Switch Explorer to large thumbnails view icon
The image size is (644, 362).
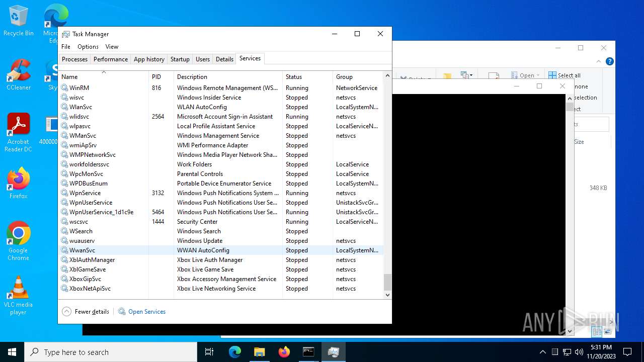coord(608,332)
